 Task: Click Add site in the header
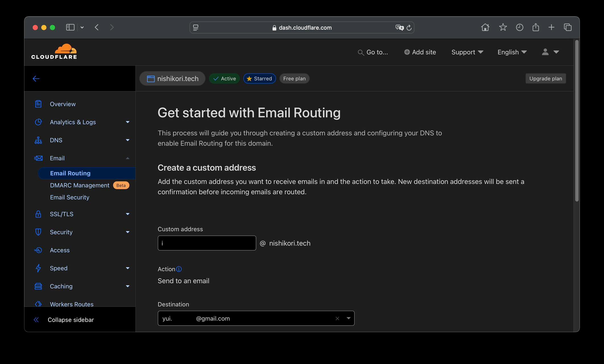pos(420,52)
